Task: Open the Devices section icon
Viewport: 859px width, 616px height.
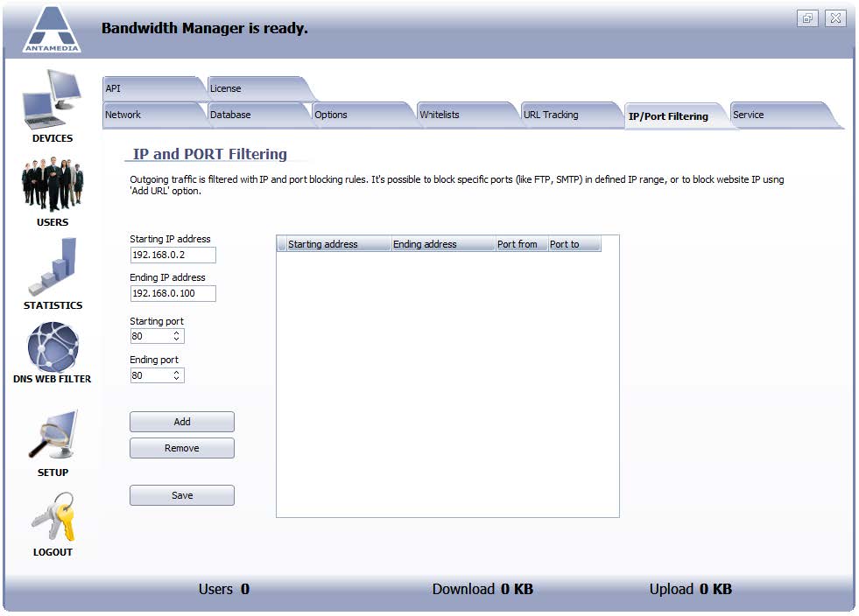Action: (x=53, y=100)
